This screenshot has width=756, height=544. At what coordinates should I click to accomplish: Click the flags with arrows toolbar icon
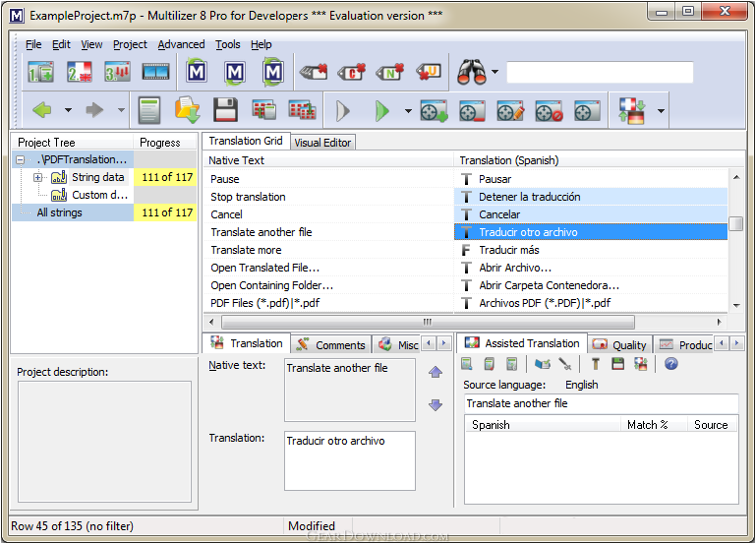point(632,111)
